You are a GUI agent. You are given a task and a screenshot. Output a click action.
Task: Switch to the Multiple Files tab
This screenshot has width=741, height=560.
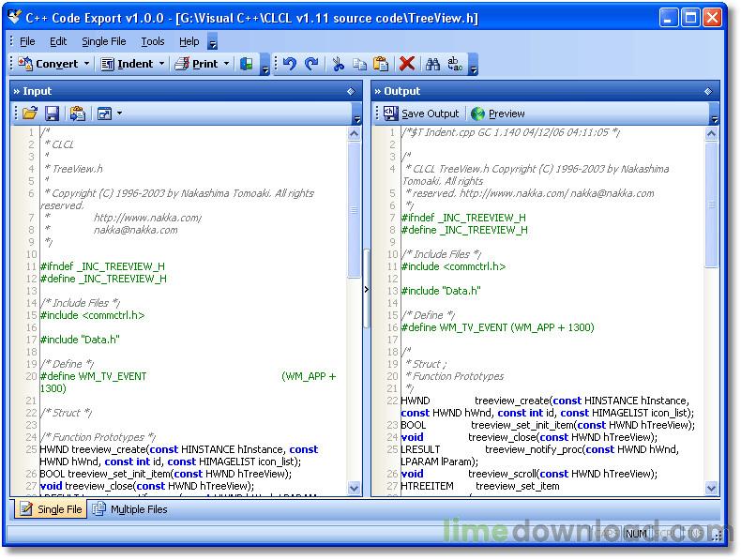[130, 509]
